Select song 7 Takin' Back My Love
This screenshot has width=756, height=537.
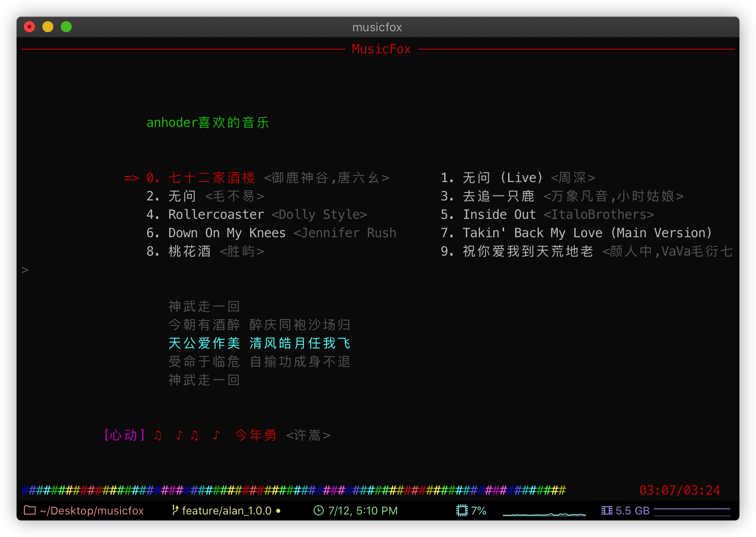click(576, 233)
